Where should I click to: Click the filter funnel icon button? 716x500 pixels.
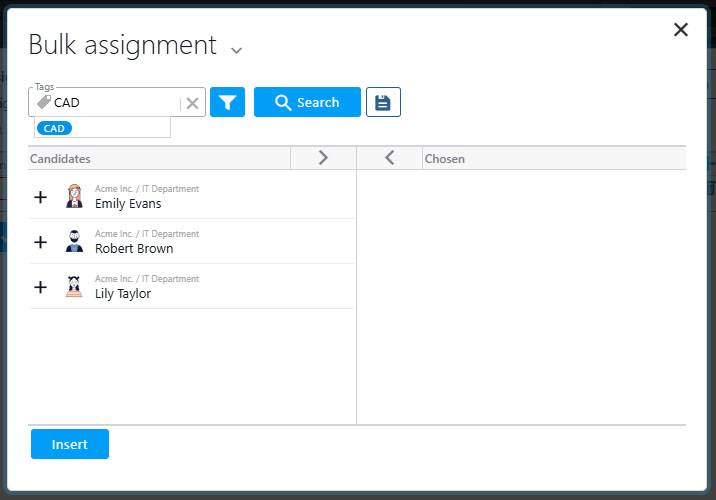(227, 102)
